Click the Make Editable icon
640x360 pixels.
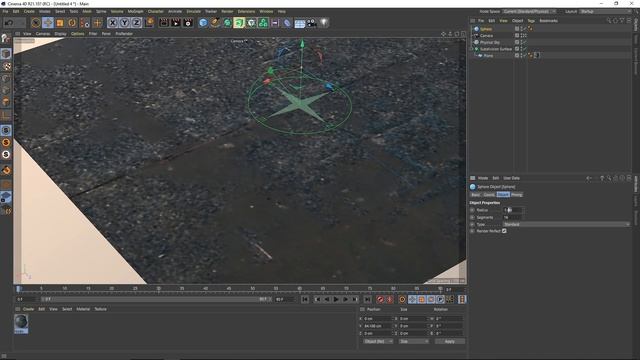(6, 38)
